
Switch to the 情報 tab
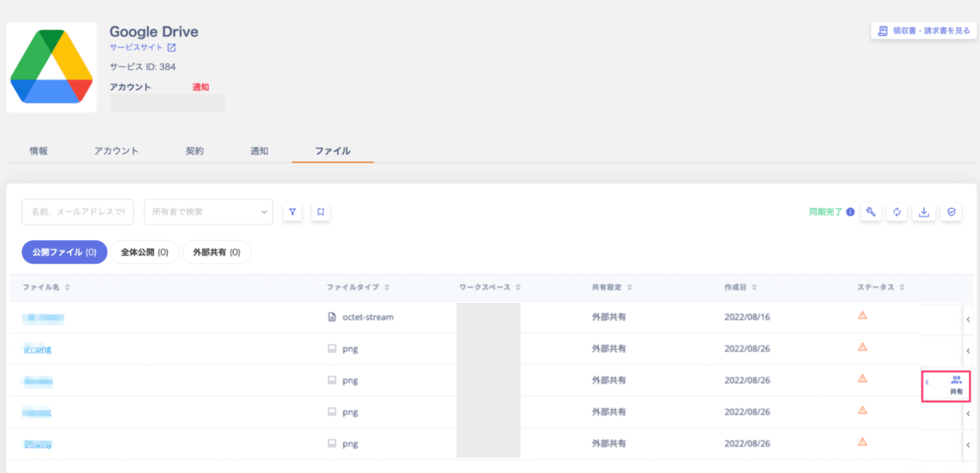[x=39, y=151]
